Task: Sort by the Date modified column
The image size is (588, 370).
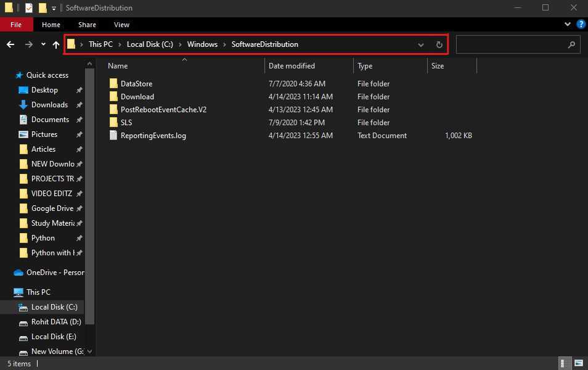Action: point(292,65)
